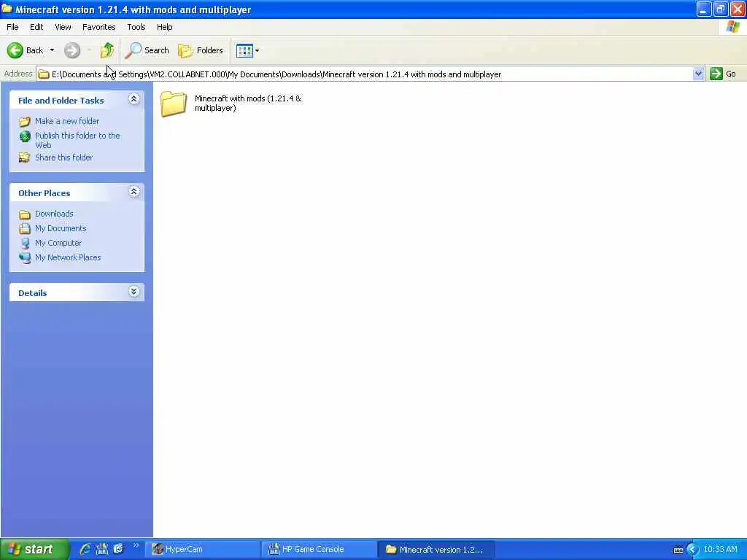Screen dimensions: 747x560
Task: Open My Computer from Other Places
Action: 58,243
